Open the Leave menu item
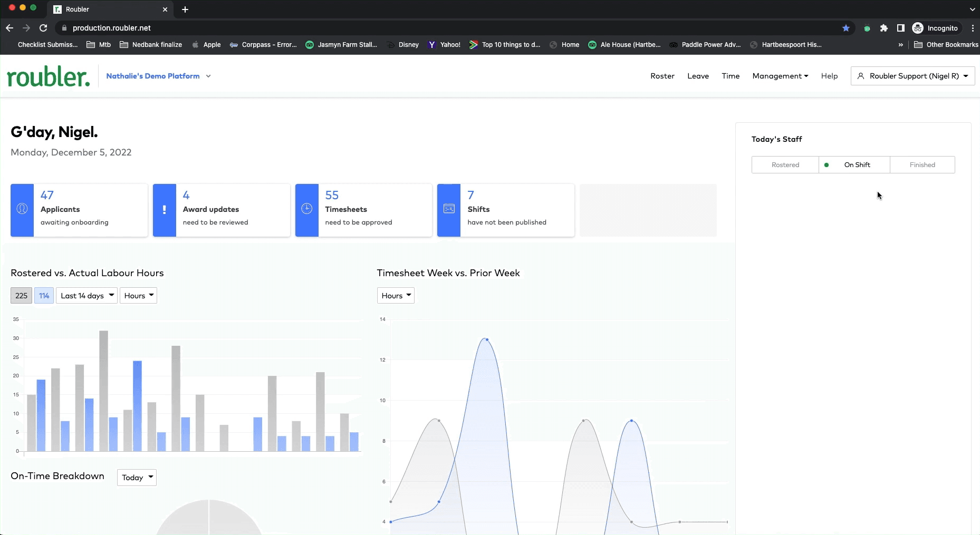Viewport: 980px width, 535px height. click(698, 76)
